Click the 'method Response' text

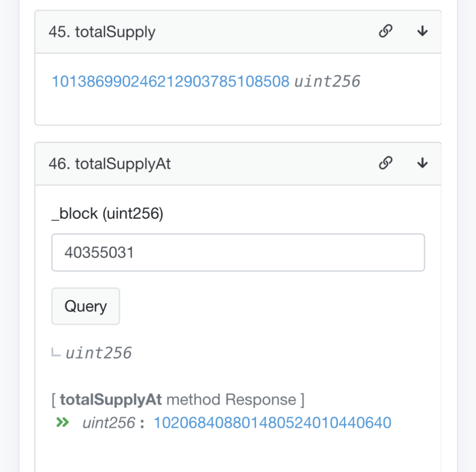point(231,400)
